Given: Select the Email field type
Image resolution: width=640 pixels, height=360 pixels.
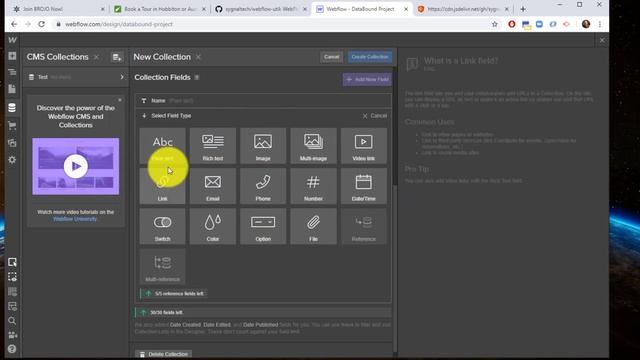Looking at the screenshot, I should tap(213, 186).
